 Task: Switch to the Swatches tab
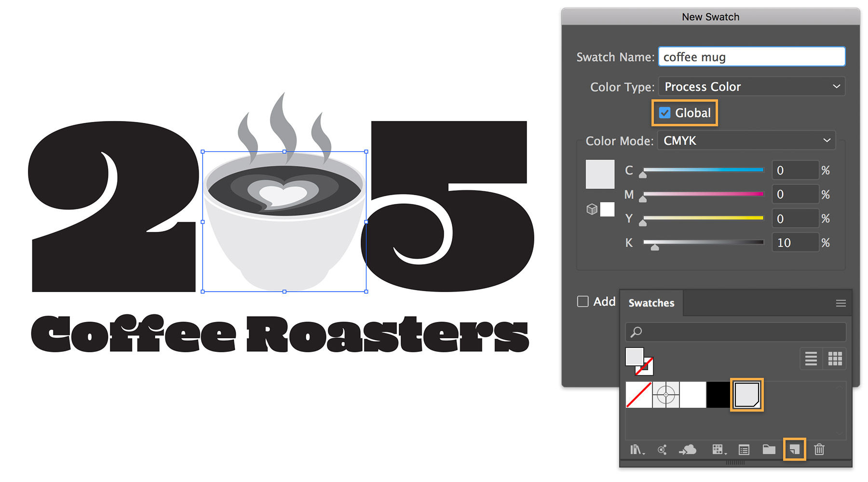pos(651,303)
